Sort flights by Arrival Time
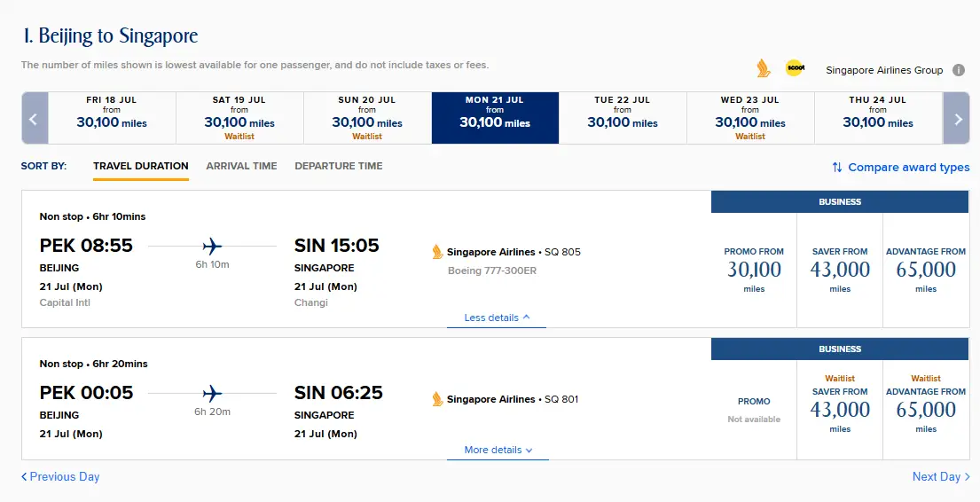The width and height of the screenshot is (980, 502). (x=241, y=166)
